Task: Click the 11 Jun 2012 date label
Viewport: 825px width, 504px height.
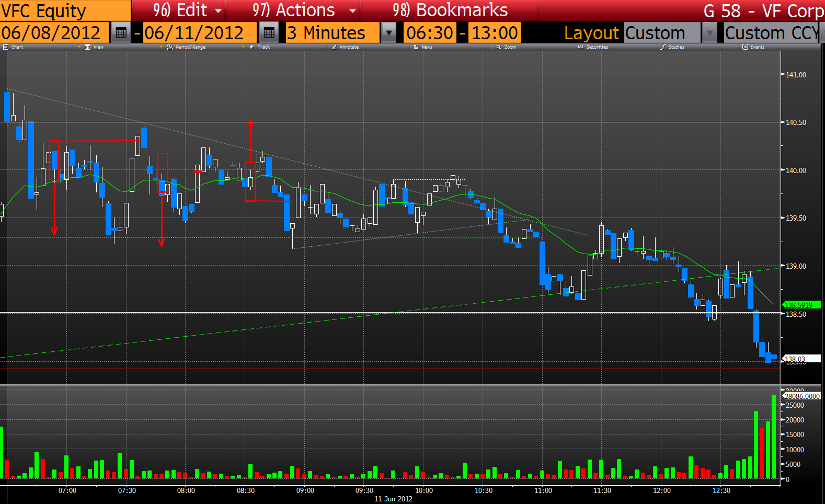Action: click(393, 499)
